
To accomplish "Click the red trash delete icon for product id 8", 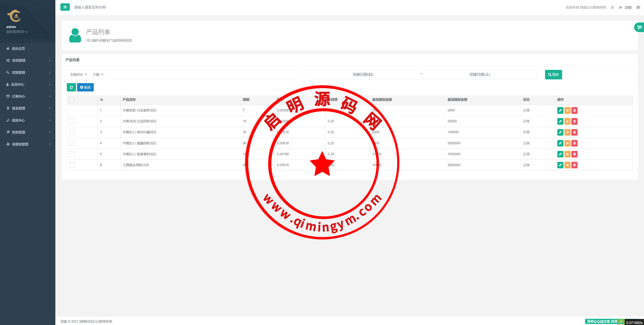I will tap(574, 165).
